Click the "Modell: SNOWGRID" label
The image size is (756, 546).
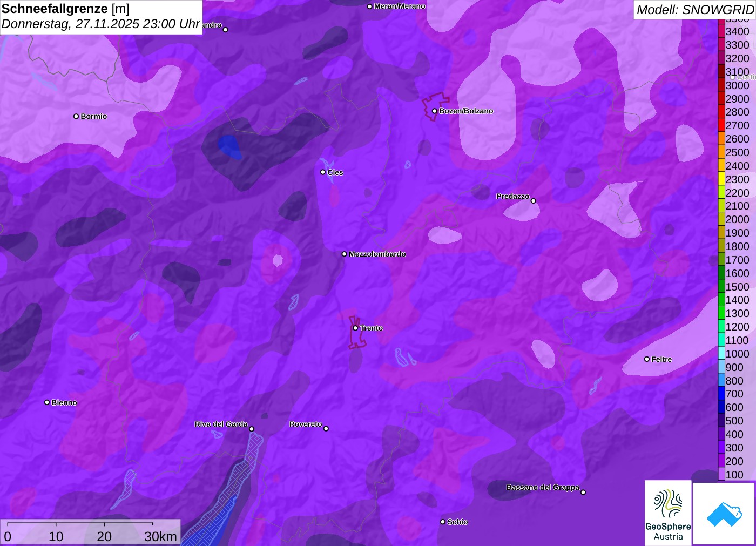point(695,10)
